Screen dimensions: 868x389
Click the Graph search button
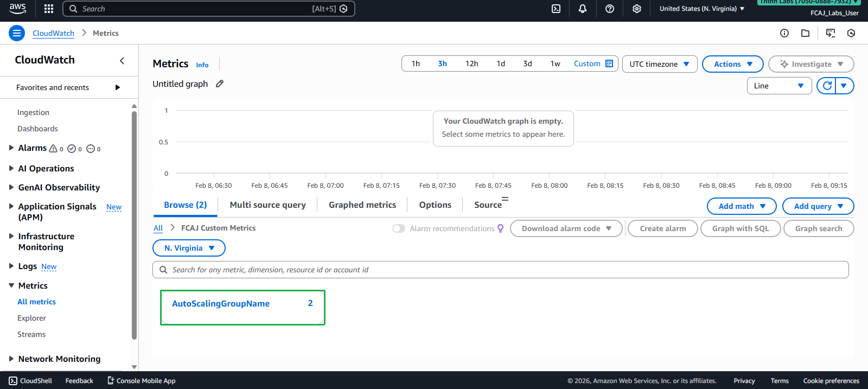pyautogui.click(x=818, y=228)
